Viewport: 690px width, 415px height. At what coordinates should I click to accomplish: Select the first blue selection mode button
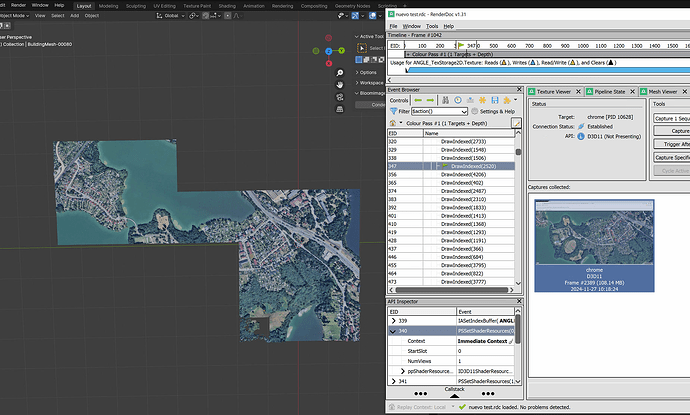[x=359, y=59]
